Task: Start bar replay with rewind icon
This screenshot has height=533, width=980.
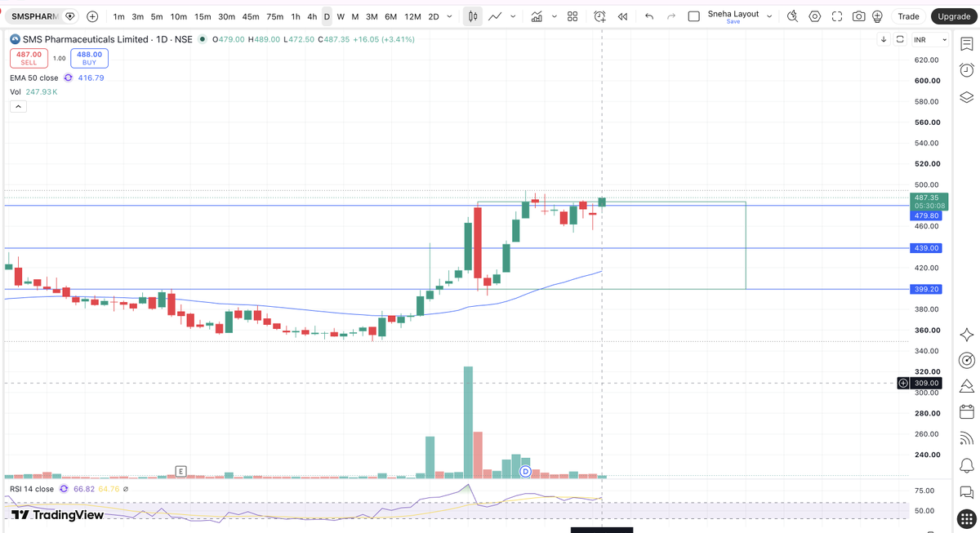Action: point(622,16)
